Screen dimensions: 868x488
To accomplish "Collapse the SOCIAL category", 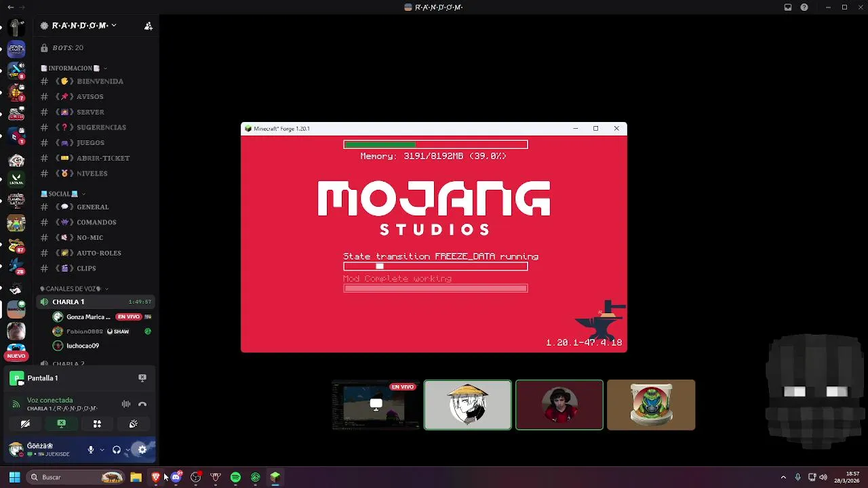I will coord(62,194).
